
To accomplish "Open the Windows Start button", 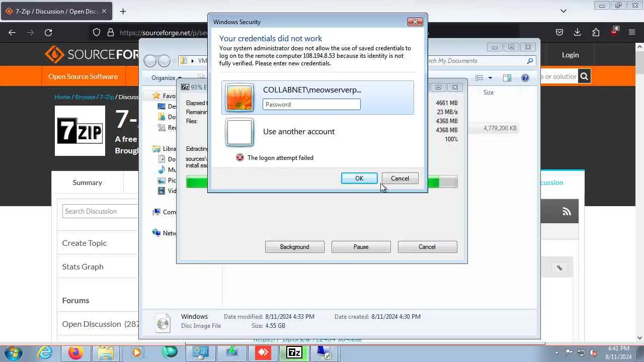I will point(14,352).
